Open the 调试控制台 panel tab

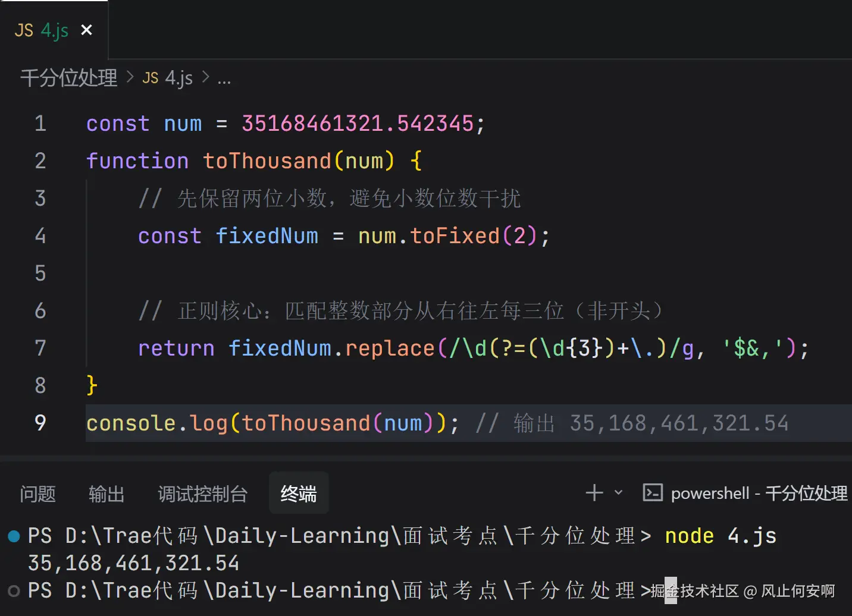[x=202, y=494]
